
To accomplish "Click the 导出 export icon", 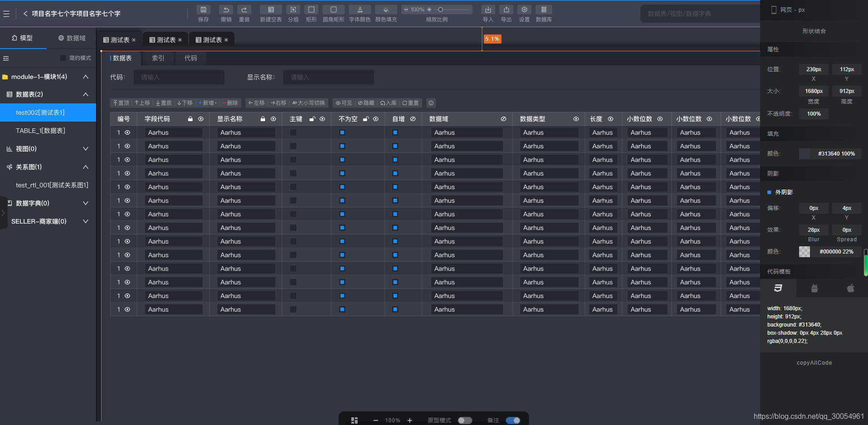I will click(506, 10).
